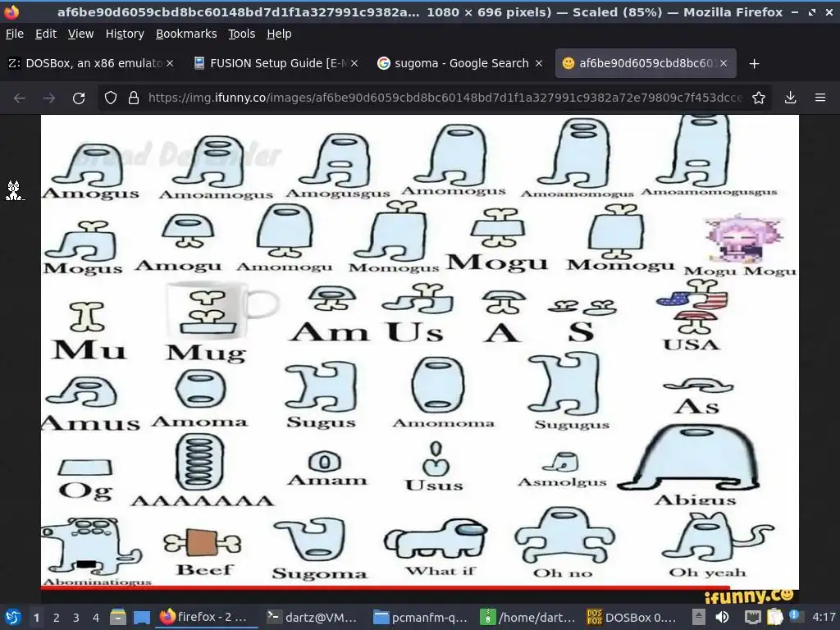840x630 pixels.
Task: Open the desktop start menu icon
Action: point(13,617)
